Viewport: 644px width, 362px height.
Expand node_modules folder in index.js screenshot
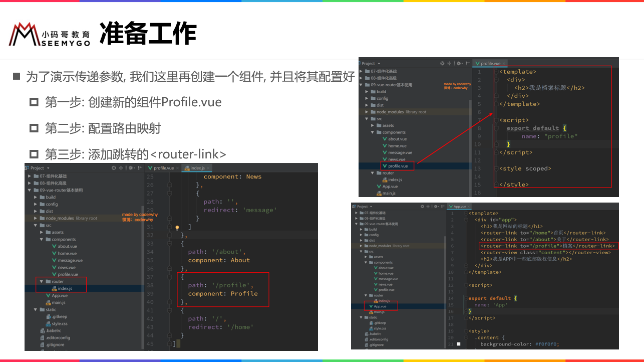click(x=35, y=218)
